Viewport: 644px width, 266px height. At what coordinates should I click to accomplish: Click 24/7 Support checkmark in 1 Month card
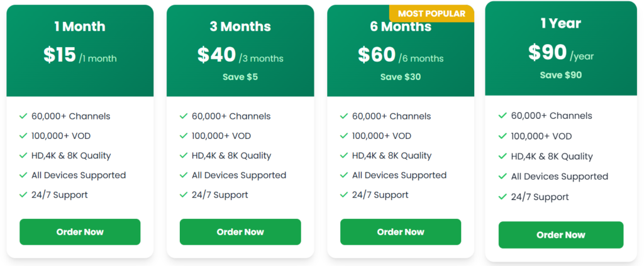[23, 195]
